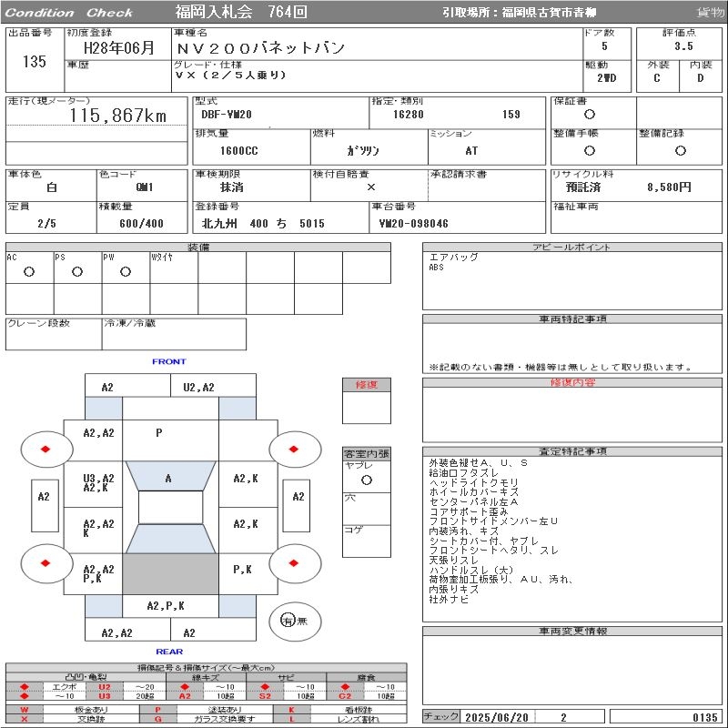Click the ヘッドライトクモリ inspection note

click(473, 482)
